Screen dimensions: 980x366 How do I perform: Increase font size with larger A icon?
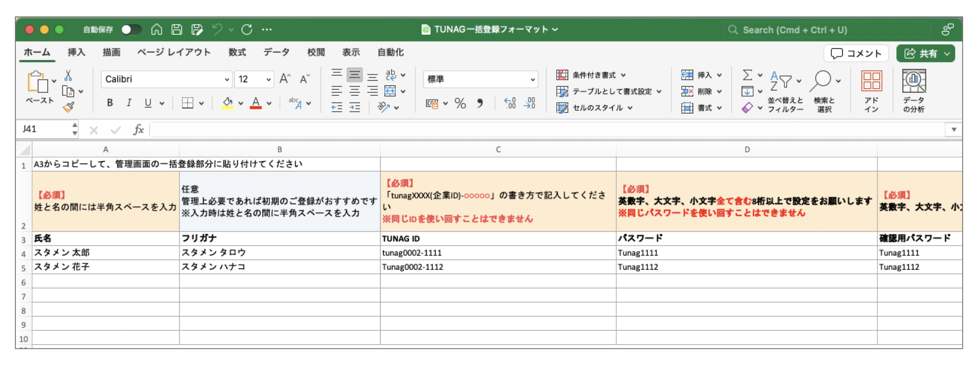pyautogui.click(x=285, y=78)
